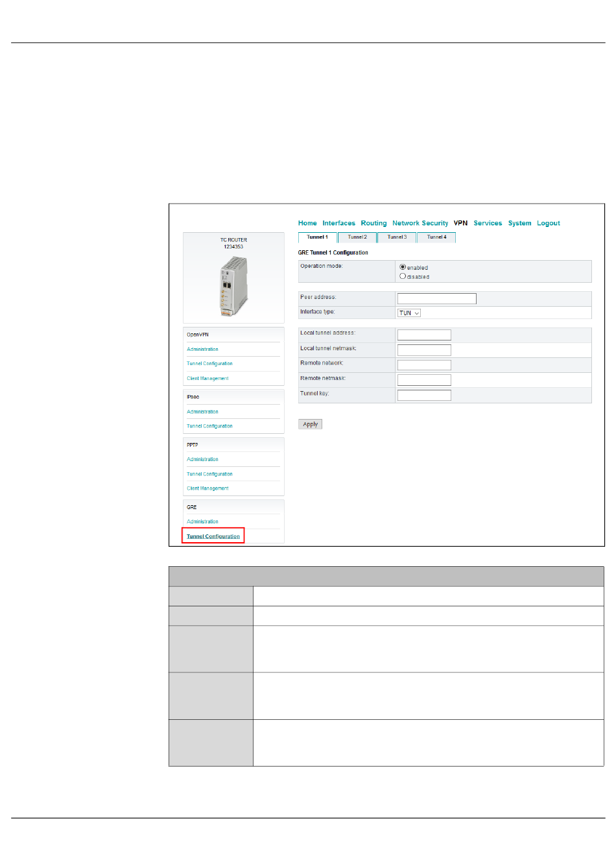Click the Logout link

[548, 223]
